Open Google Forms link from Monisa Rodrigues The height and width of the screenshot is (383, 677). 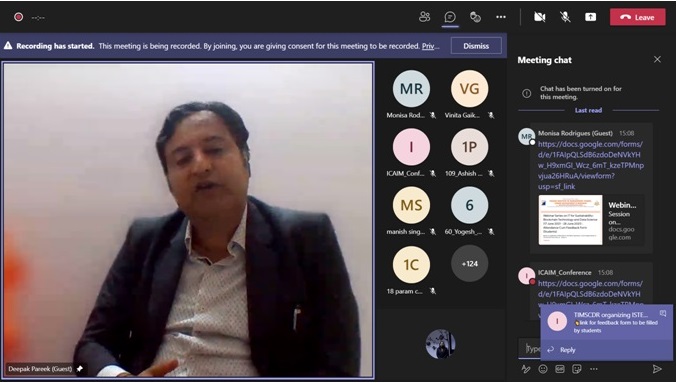(x=591, y=165)
